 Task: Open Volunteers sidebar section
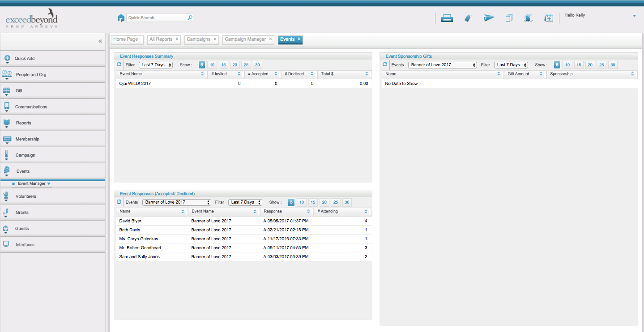(52, 196)
